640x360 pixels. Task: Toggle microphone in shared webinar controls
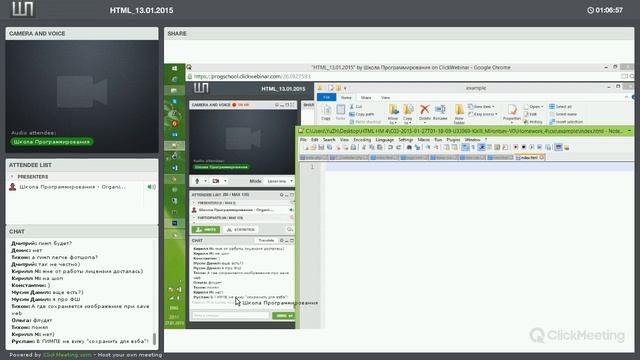click(x=197, y=181)
